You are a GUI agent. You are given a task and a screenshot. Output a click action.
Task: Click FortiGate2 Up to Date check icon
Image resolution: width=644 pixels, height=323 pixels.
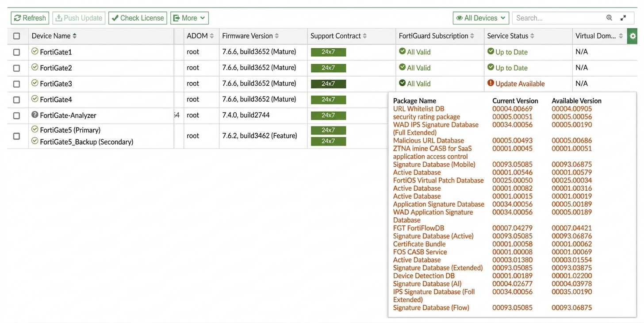click(491, 67)
